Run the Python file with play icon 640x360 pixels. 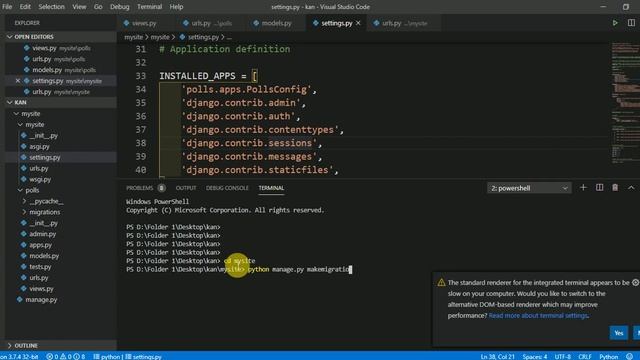tap(615, 23)
